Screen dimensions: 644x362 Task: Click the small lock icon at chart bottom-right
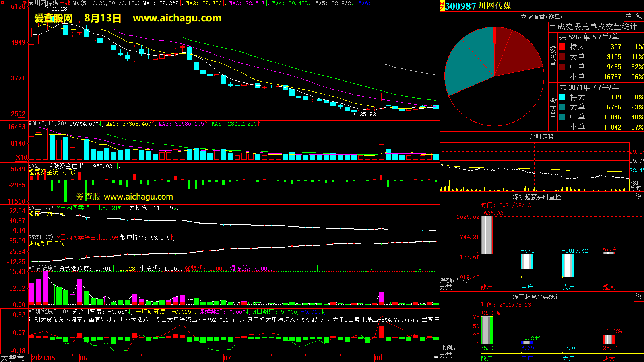[436, 357]
